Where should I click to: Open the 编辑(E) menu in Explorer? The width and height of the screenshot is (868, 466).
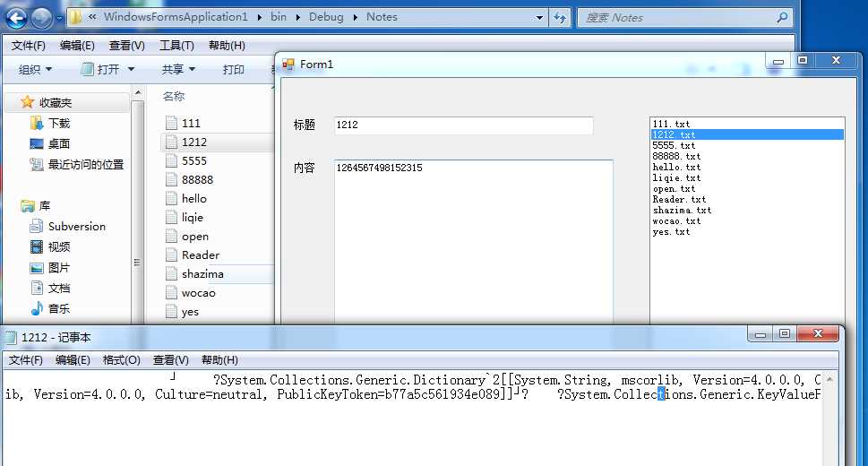[77, 46]
